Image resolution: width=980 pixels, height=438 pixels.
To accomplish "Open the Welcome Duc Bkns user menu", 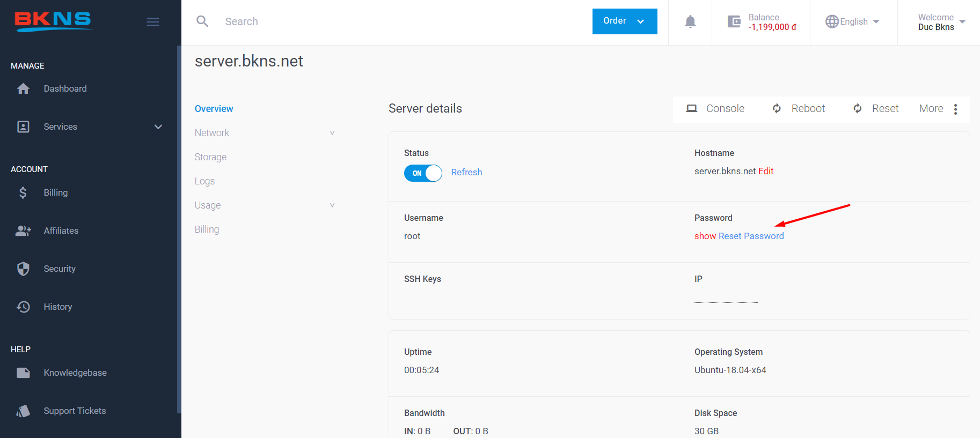I will pyautogui.click(x=941, y=22).
